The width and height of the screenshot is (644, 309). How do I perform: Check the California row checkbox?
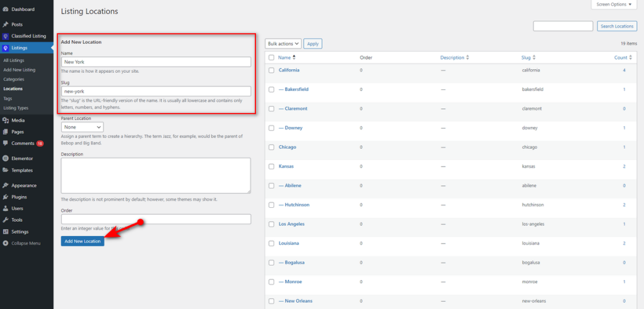pyautogui.click(x=272, y=70)
